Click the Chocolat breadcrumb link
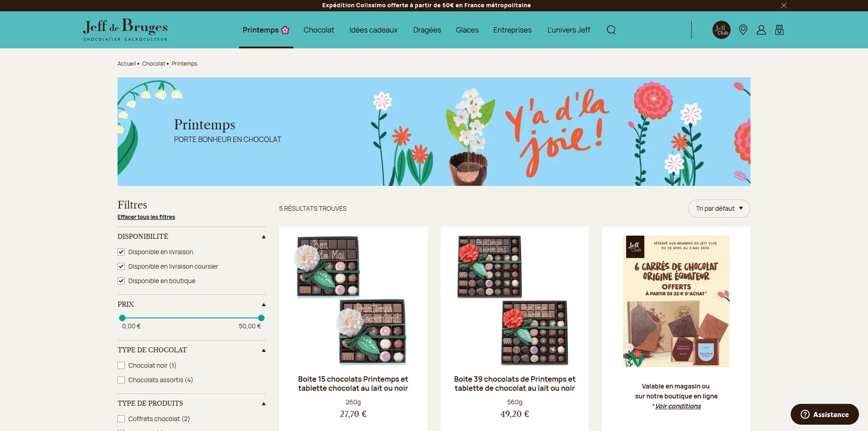Image resolution: width=868 pixels, height=431 pixels. click(x=154, y=64)
